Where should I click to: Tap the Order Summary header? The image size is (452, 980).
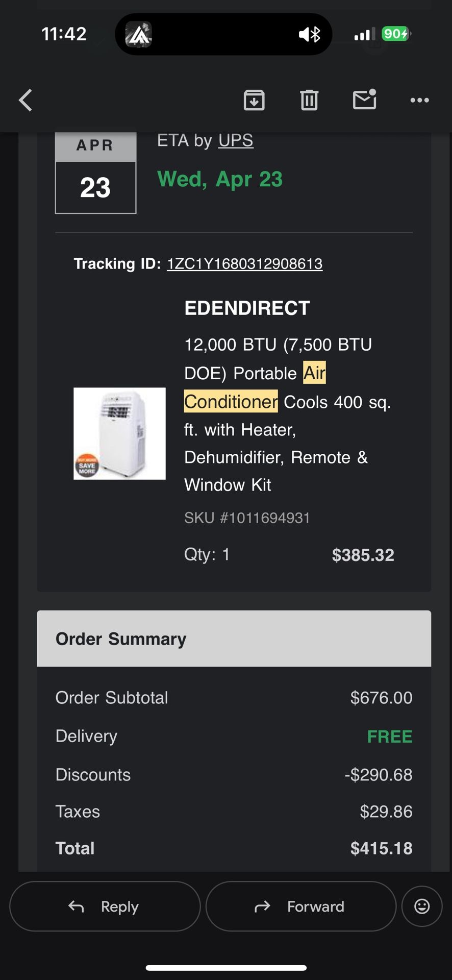(x=234, y=639)
